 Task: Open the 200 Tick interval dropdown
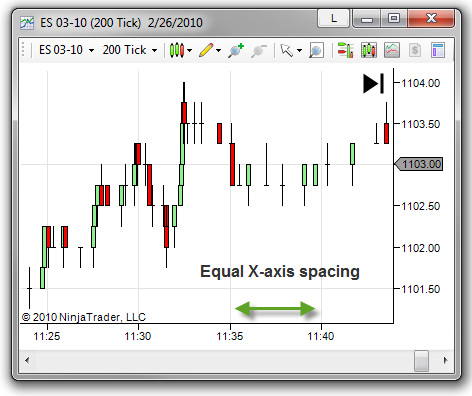click(x=130, y=50)
